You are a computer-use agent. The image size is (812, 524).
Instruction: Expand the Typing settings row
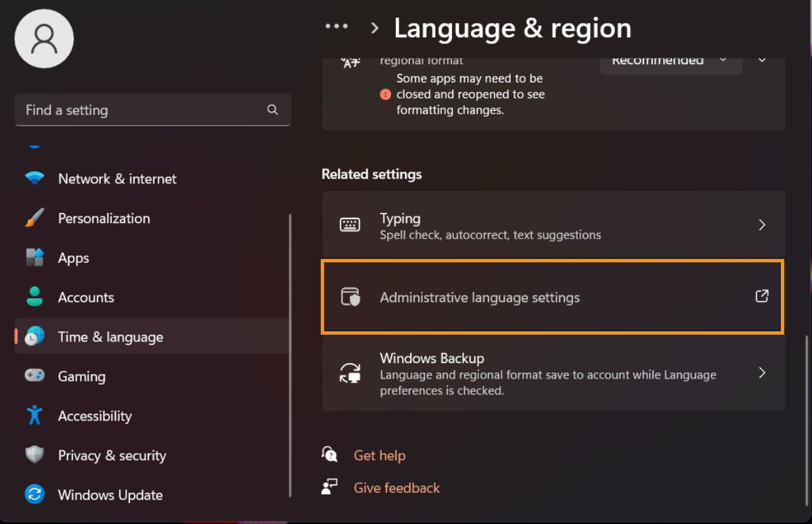(x=762, y=225)
